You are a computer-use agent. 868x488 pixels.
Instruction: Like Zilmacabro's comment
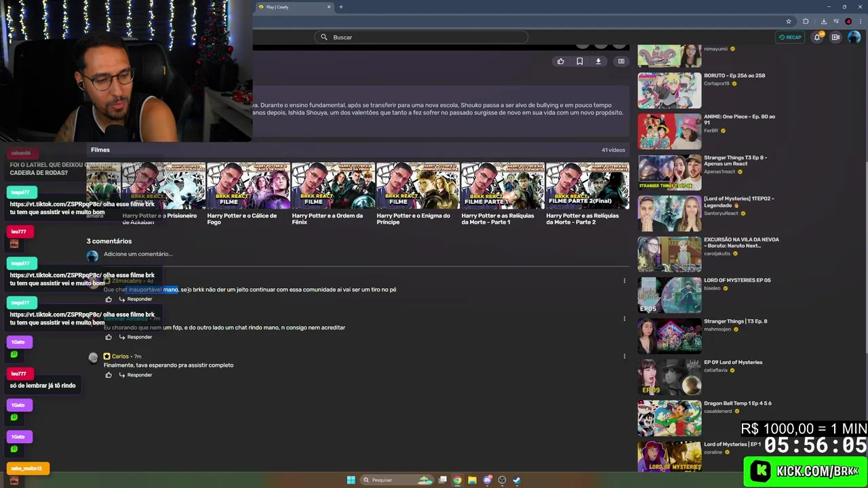pyautogui.click(x=108, y=299)
